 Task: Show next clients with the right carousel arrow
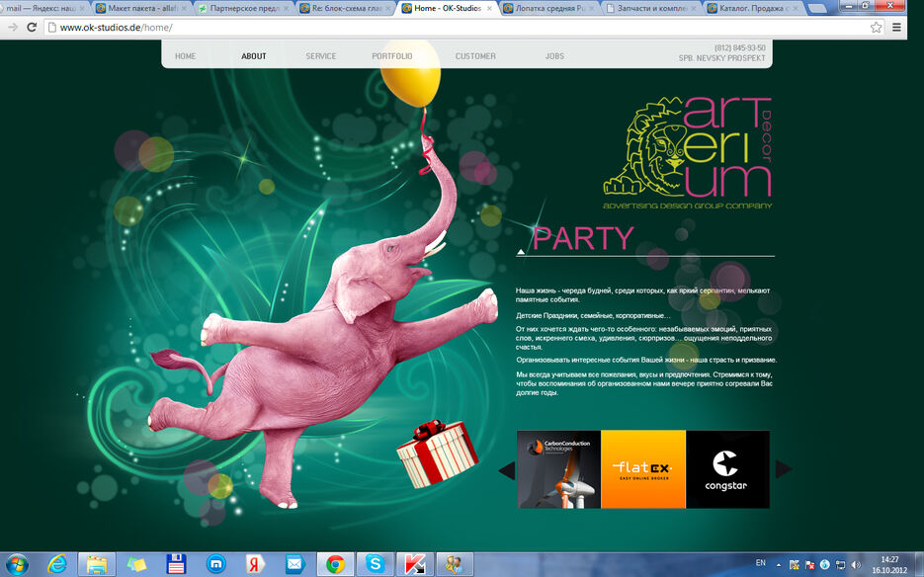pos(783,469)
